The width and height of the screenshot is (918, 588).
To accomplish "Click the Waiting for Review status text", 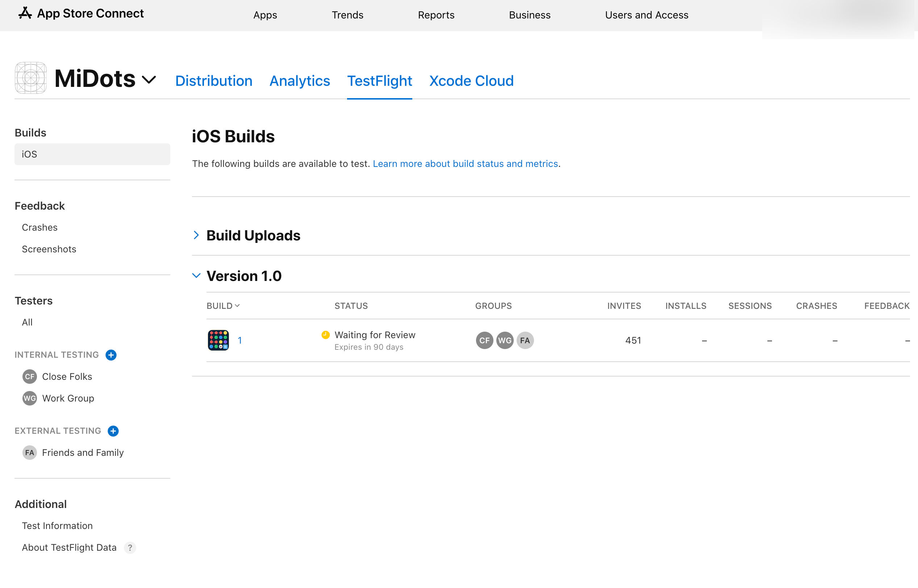I will pyautogui.click(x=375, y=335).
